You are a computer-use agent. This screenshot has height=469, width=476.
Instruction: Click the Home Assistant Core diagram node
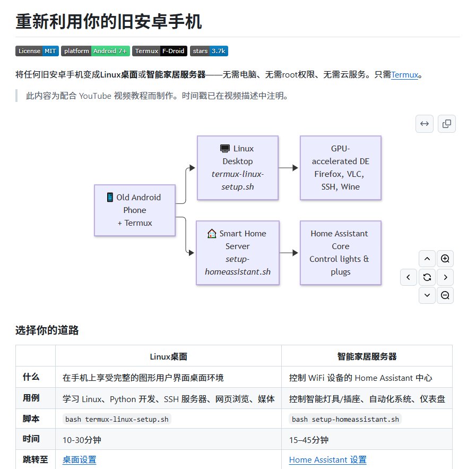pos(341,253)
